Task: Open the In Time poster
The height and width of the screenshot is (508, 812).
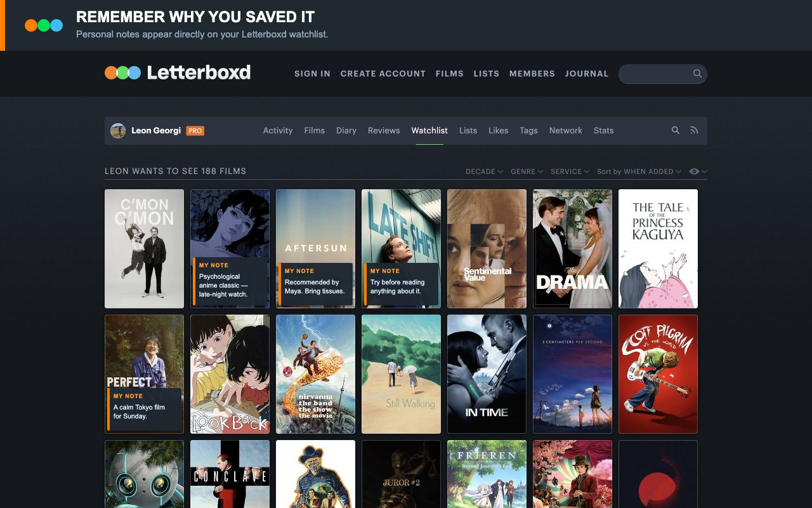Action: click(x=487, y=375)
